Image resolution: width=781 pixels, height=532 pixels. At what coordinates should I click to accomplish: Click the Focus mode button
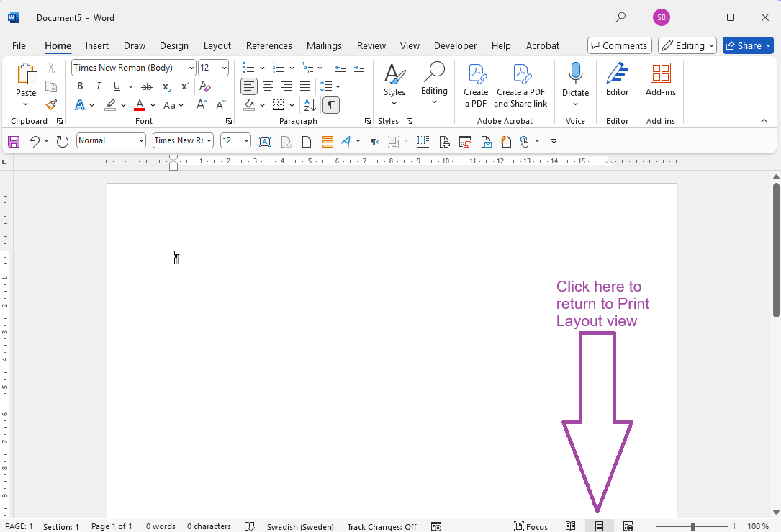[x=531, y=526]
